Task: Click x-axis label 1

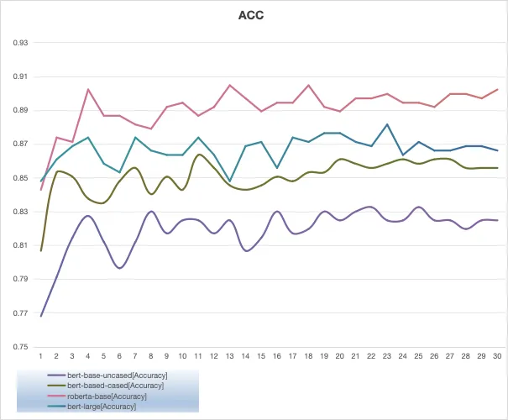Action: (x=41, y=356)
